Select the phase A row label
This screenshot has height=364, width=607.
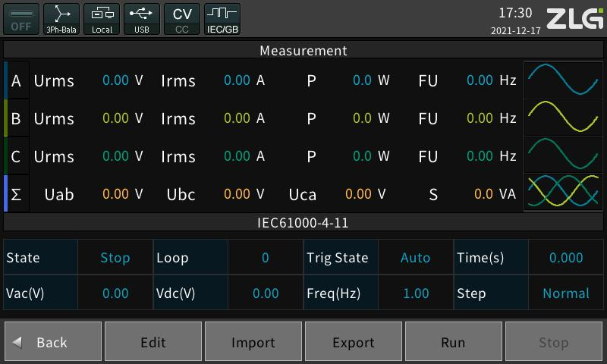click(16, 80)
